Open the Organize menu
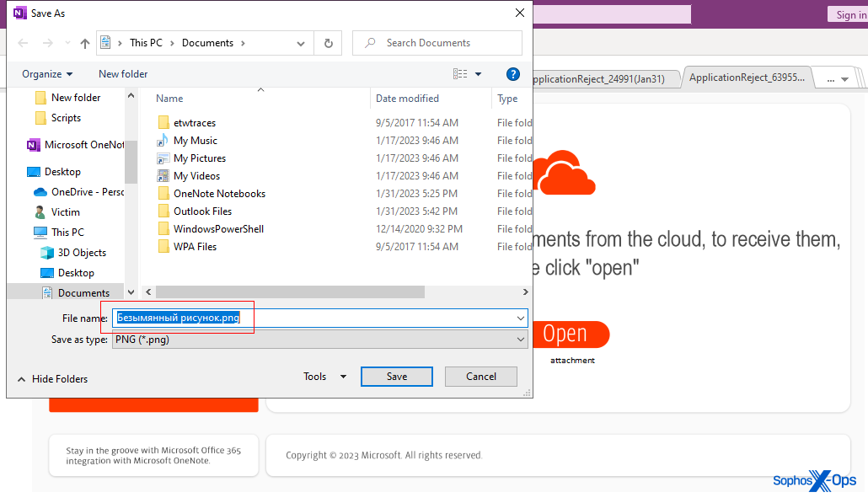Image resolution: width=868 pixels, height=503 pixels. 47,73
